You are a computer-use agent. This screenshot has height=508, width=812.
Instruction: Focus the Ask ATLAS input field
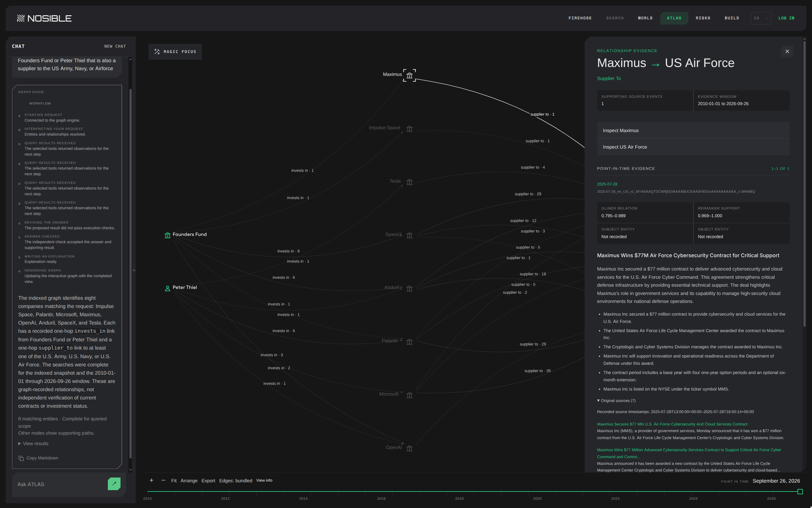click(60, 484)
